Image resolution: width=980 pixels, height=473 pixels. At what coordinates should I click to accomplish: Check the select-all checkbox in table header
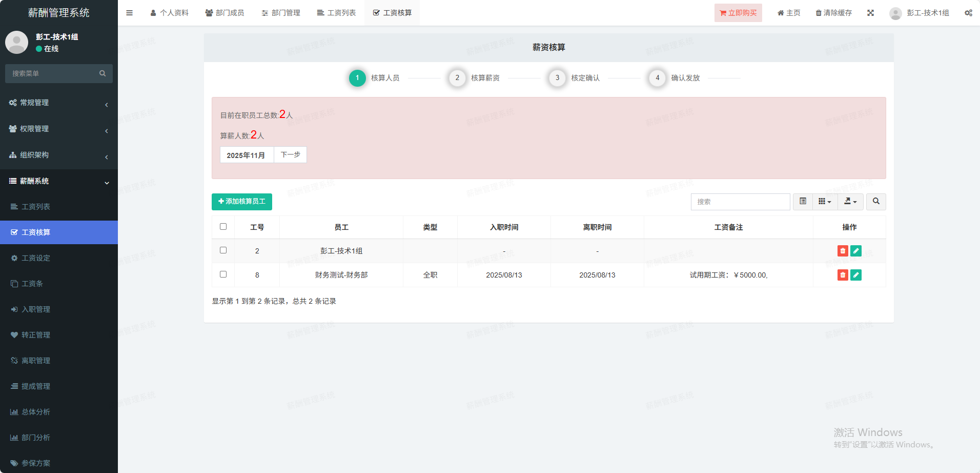(x=223, y=227)
